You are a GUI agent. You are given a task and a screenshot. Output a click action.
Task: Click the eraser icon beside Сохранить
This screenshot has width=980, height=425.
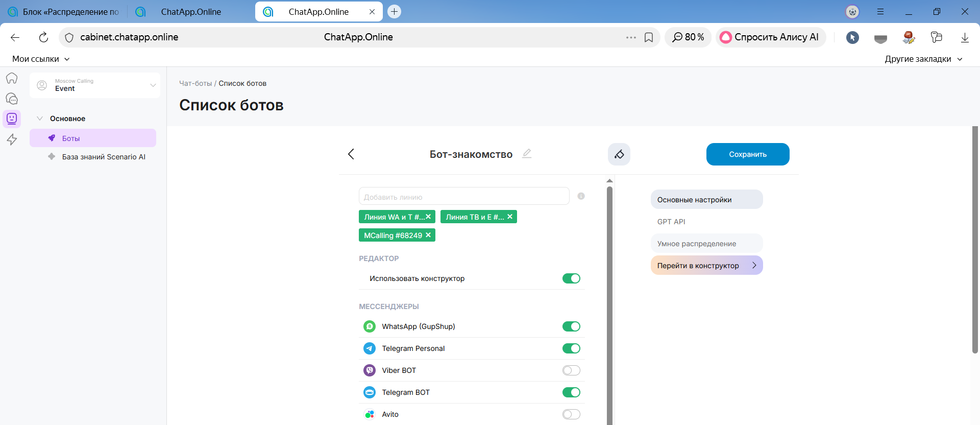click(619, 154)
